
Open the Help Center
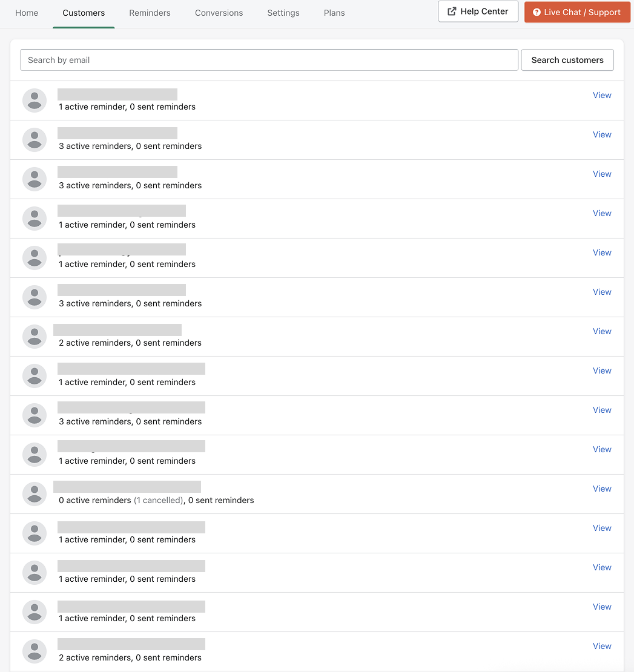[x=478, y=12]
